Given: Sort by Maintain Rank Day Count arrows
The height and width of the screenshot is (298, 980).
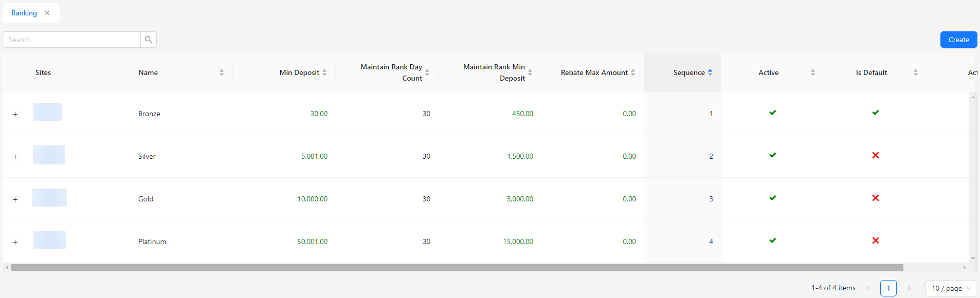Looking at the screenshot, I should pyautogui.click(x=427, y=72).
